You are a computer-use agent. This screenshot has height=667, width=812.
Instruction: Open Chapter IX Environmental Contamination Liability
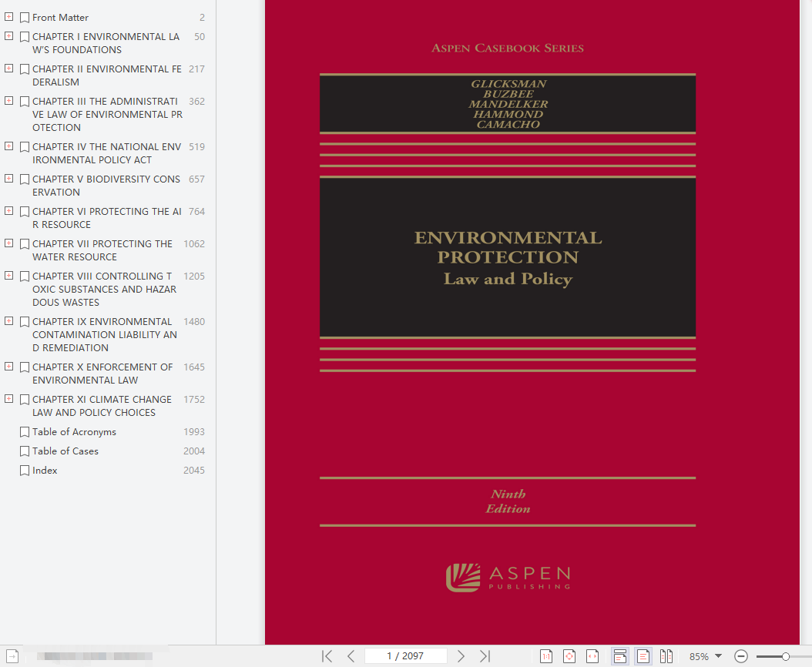(x=105, y=334)
